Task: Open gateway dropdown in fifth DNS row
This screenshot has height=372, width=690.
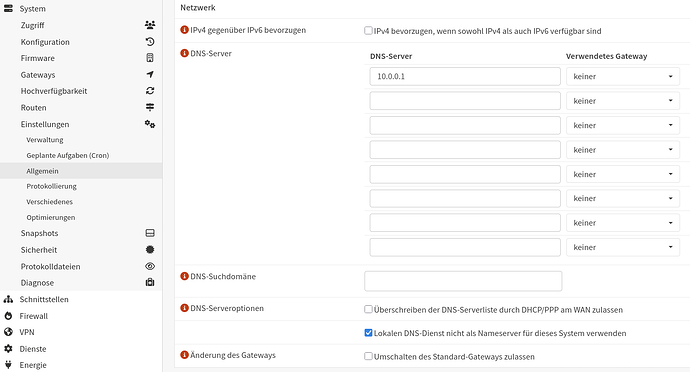Action: click(x=623, y=174)
